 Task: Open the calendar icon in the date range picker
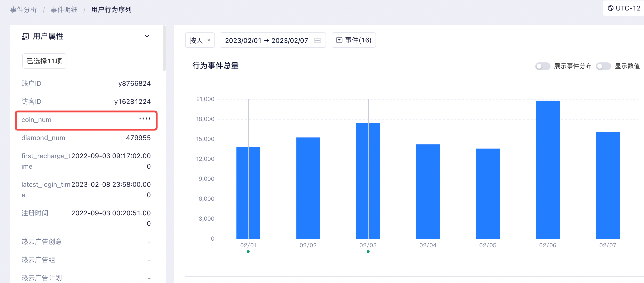click(318, 40)
